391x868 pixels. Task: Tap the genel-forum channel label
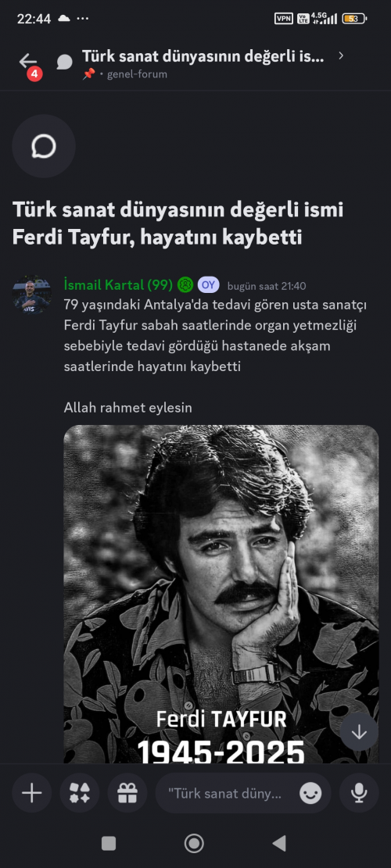click(137, 74)
